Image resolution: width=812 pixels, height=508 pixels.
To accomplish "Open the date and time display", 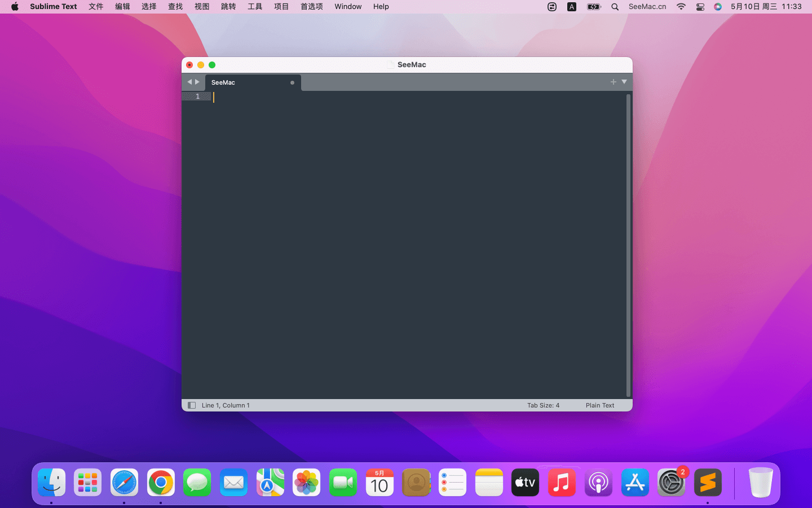I will pyautogui.click(x=766, y=7).
